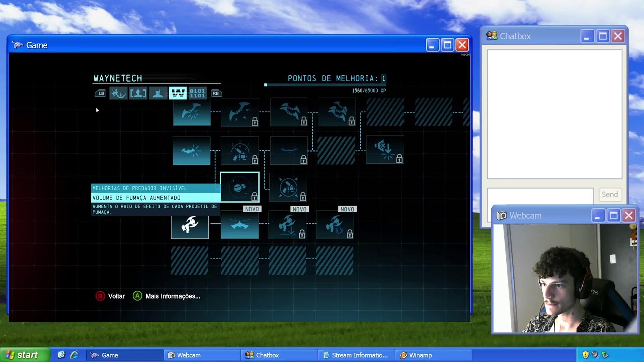Select locked twin-batarang upgrade in the top row

click(240, 113)
